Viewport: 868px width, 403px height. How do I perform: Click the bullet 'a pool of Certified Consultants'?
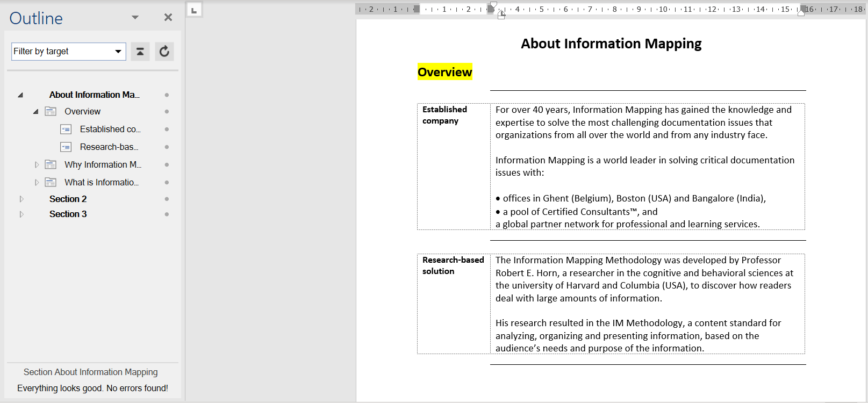click(x=576, y=212)
